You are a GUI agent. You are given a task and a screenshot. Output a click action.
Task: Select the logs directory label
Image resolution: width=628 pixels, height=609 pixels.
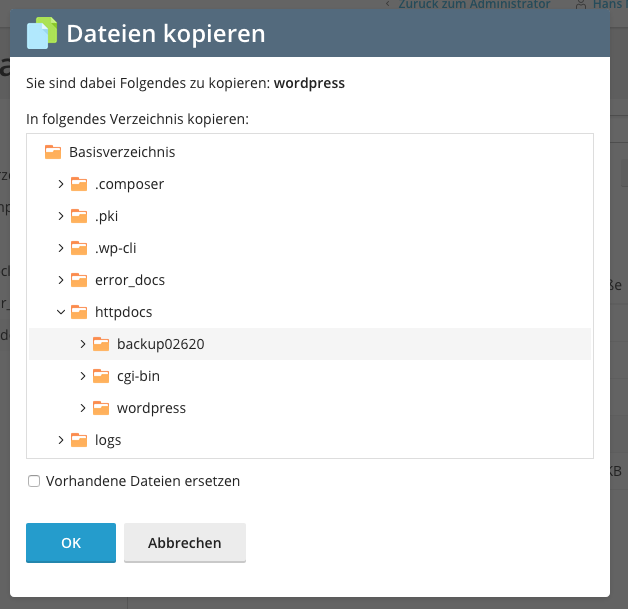(x=108, y=440)
